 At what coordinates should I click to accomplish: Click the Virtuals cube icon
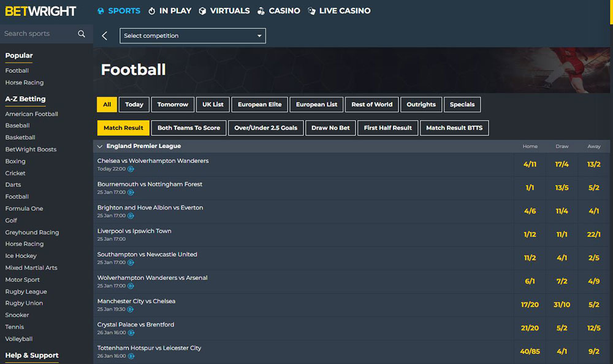point(202,11)
